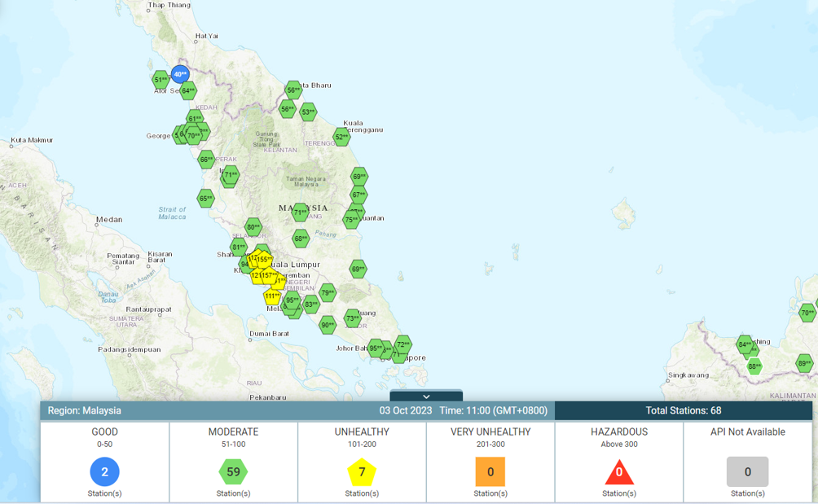
Task: Click the Good blue circle legend icon
Action: pos(104,471)
